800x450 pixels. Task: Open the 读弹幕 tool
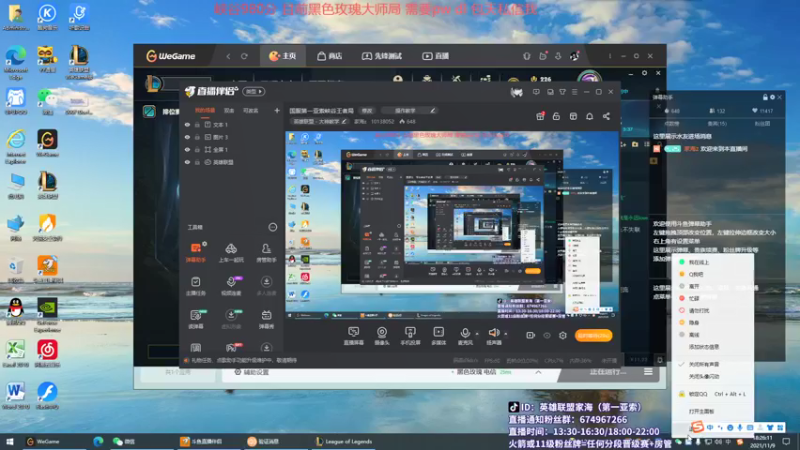tap(195, 319)
